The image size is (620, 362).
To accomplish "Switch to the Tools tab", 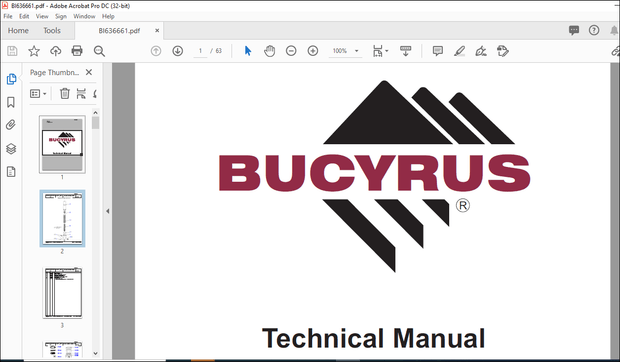I will [x=52, y=30].
